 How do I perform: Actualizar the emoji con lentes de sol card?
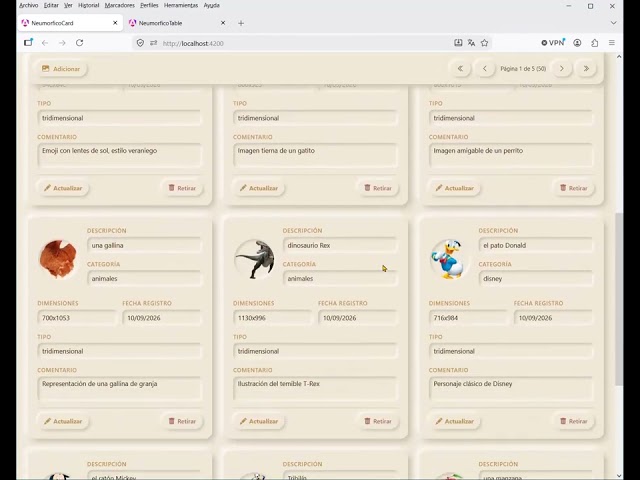point(63,188)
